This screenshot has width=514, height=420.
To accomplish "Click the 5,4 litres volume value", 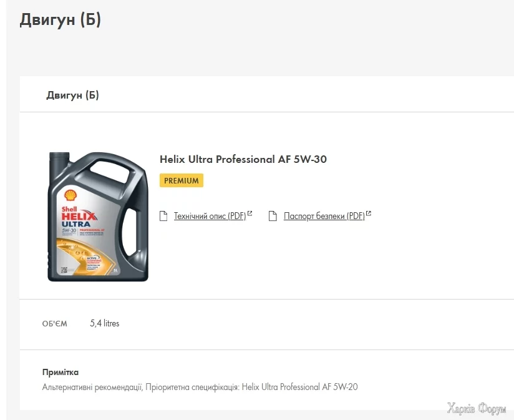I will (105, 323).
